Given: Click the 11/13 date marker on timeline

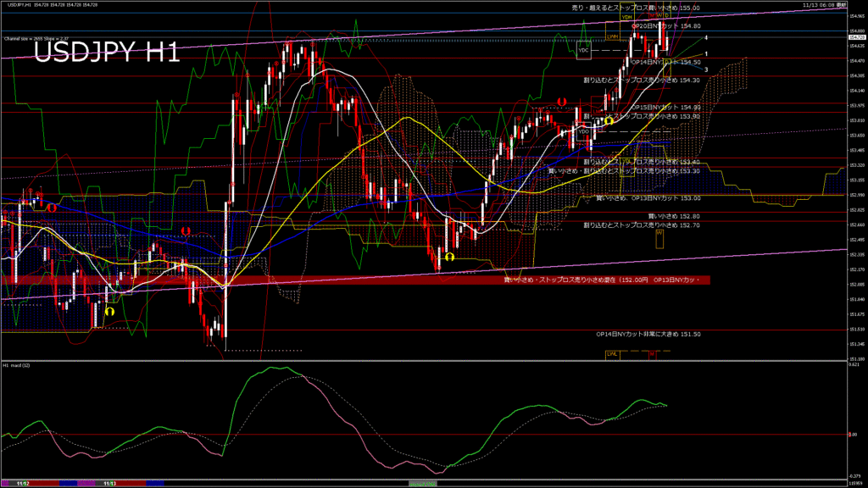Looking at the screenshot, I should point(109,482).
